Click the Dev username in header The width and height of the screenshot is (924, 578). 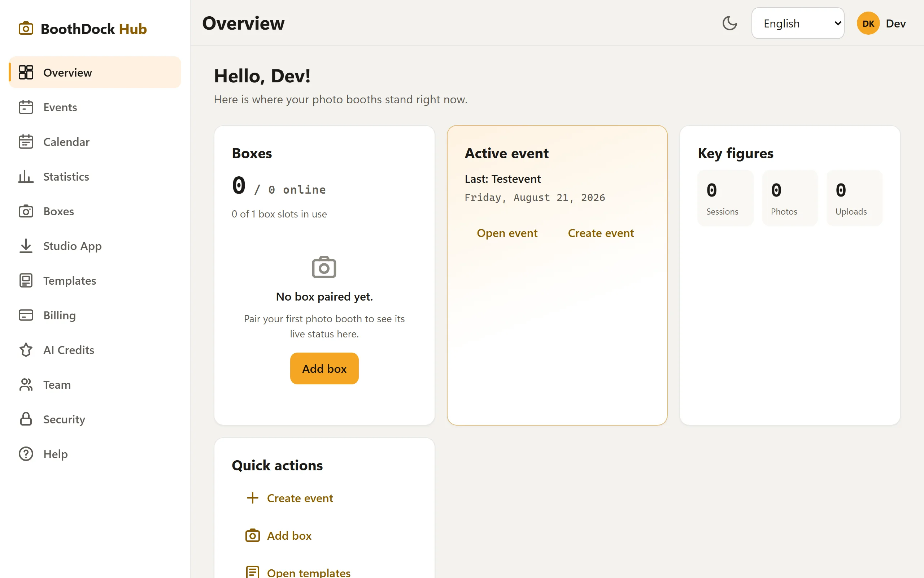(895, 24)
